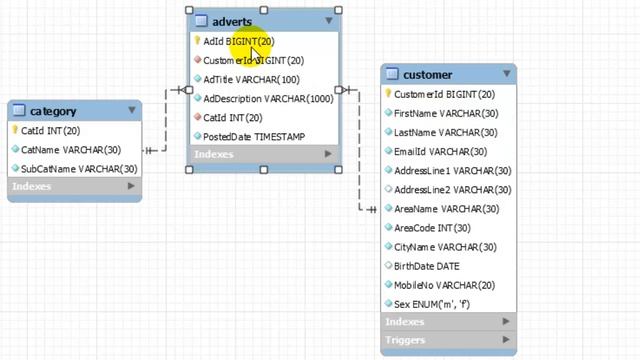This screenshot has height=360, width=640.
Task: Click the red diamond next to CustomerId in adverts
Action: pyautogui.click(x=198, y=60)
